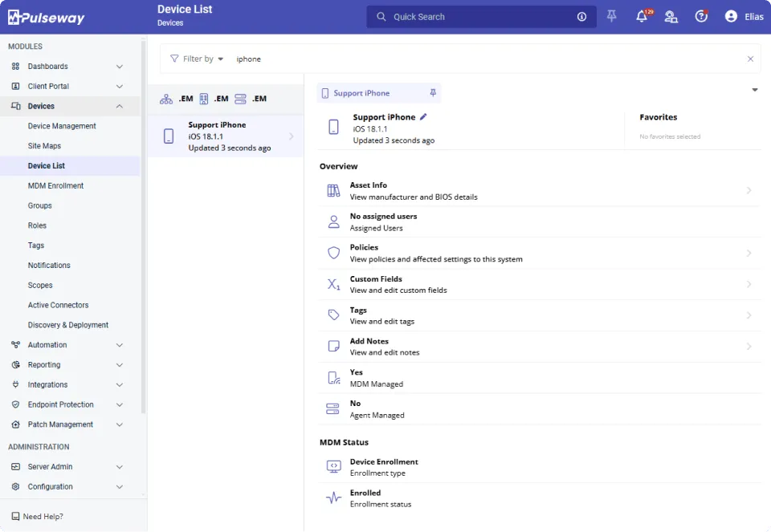This screenshot has height=532, width=771.
Task: Expand the Automation module
Action: 120,345
